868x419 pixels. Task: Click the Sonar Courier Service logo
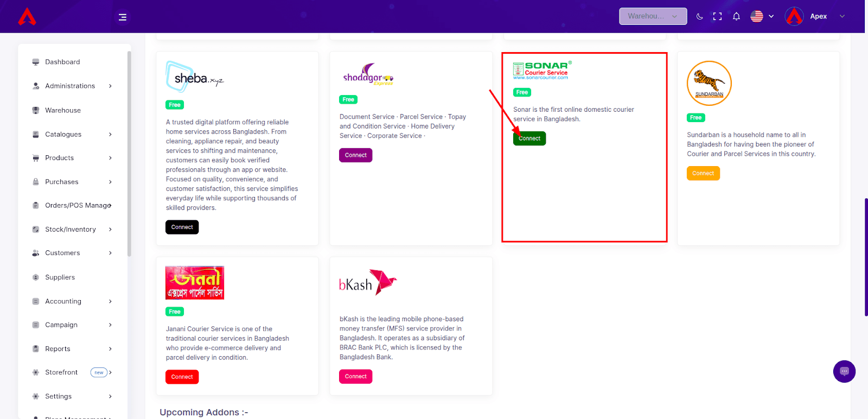click(x=542, y=71)
